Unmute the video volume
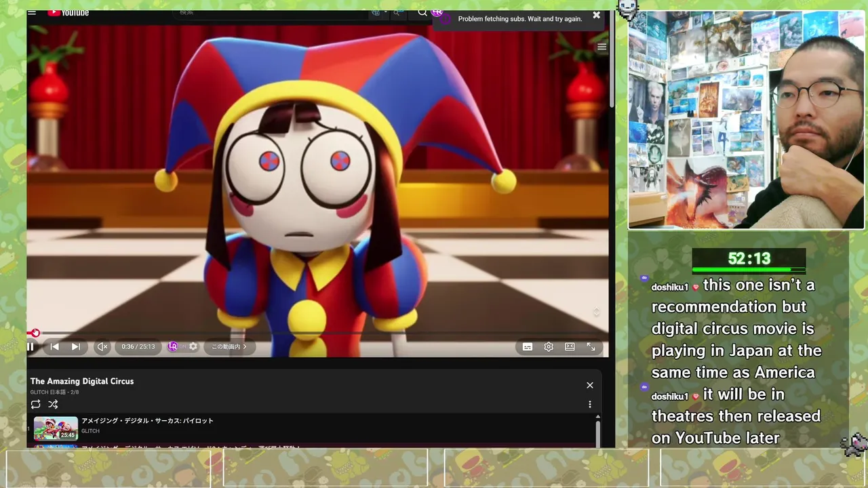 coord(102,347)
